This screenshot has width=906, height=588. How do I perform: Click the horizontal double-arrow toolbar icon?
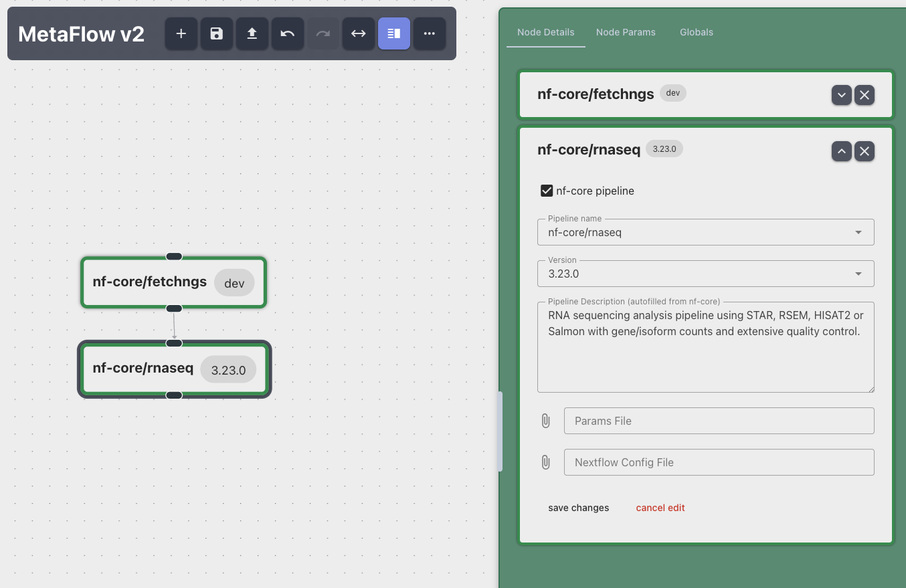click(359, 33)
